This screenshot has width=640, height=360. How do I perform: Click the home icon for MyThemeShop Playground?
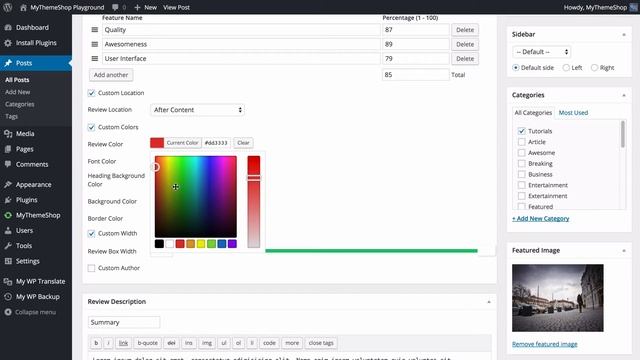tap(23, 7)
